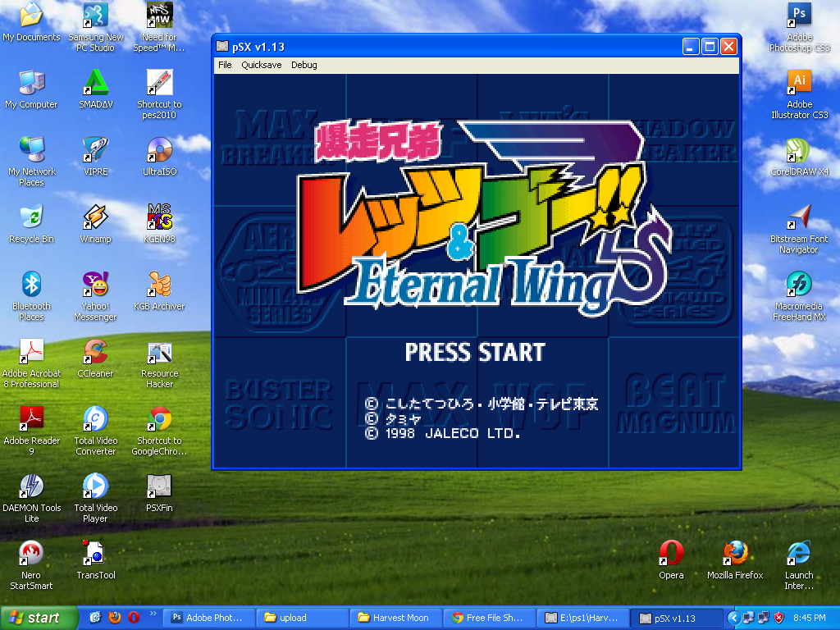Screen dimensions: 840x630
Task: Select the Winamp desktop icon
Action: (x=95, y=223)
